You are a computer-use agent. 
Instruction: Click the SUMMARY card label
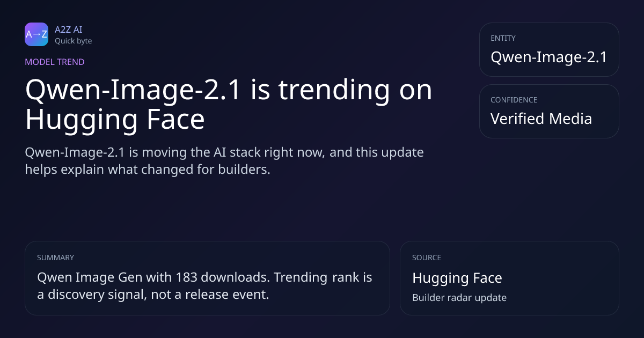(x=55, y=258)
